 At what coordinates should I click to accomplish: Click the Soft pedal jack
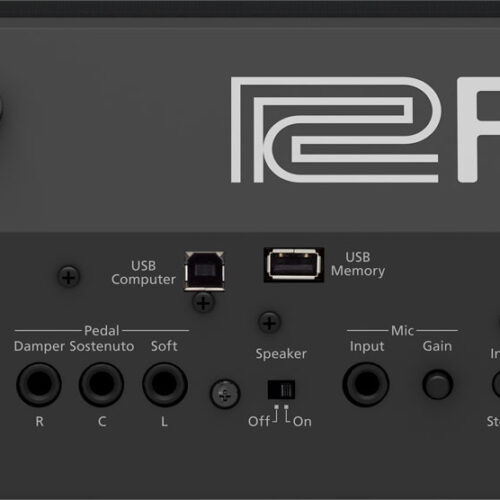click(165, 384)
